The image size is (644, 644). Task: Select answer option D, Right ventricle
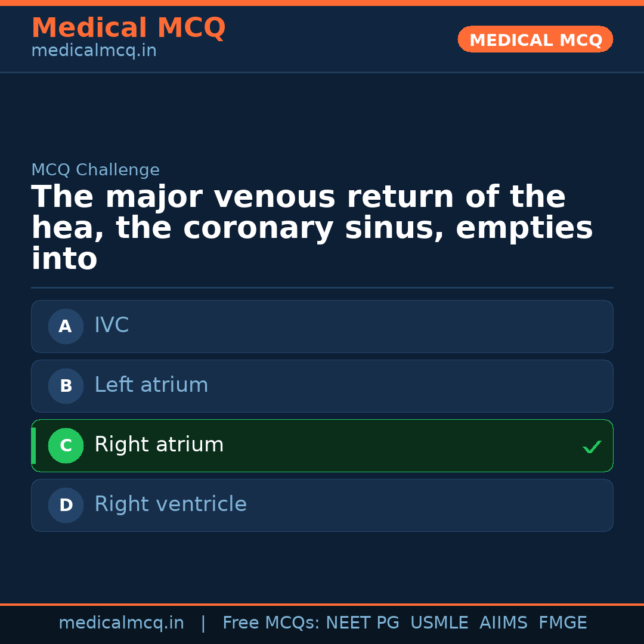(322, 505)
